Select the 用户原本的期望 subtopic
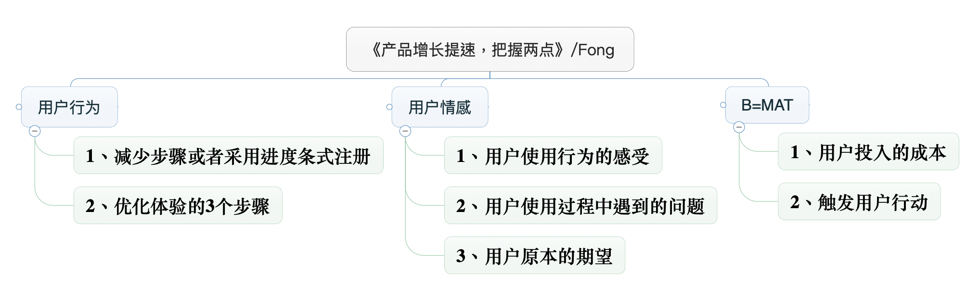The image size is (980, 299). pyautogui.click(x=534, y=256)
